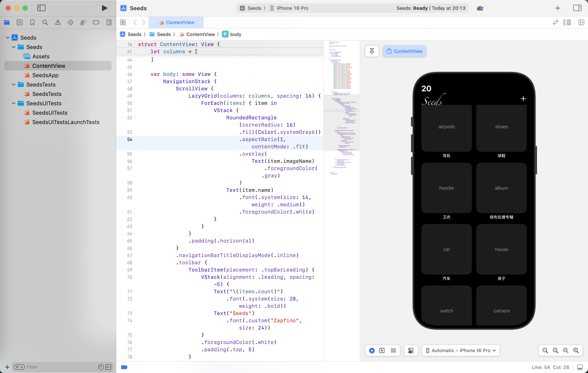Open the Issue navigator warning icon
Image resolution: width=588 pixels, height=373 pixels.
coord(58,23)
